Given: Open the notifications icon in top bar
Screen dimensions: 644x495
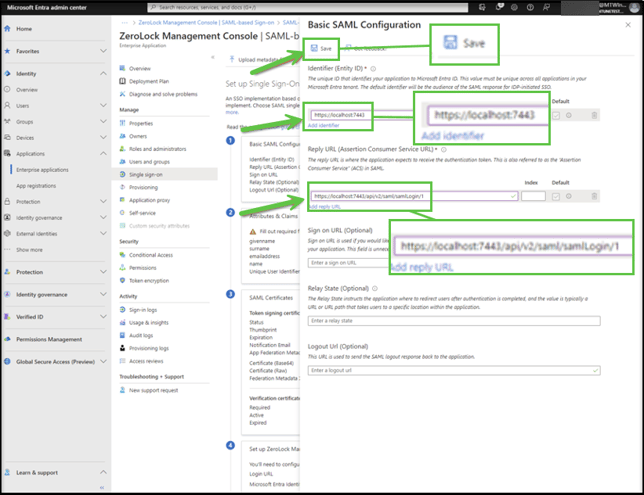Looking at the screenshot, I should pyautogui.click(x=499, y=7).
